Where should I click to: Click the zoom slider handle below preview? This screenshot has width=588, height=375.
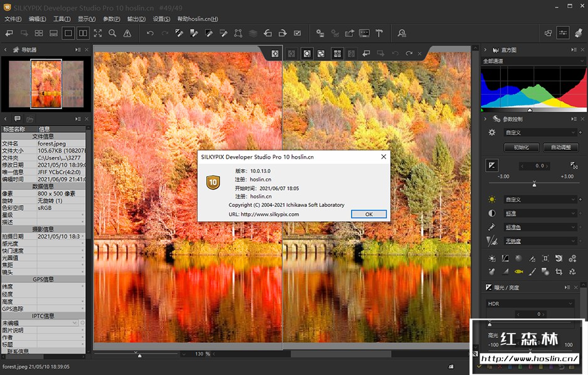coord(140,356)
